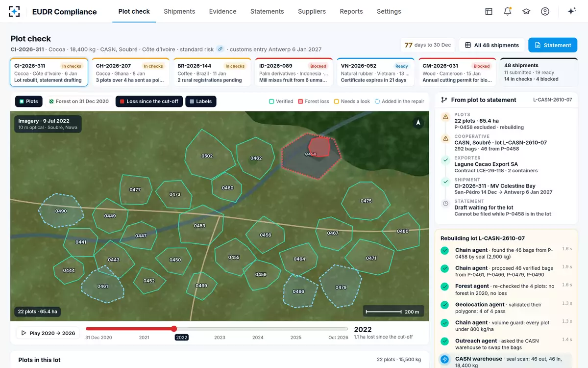Toggle the Labels layer
Image resolution: width=588 pixels, height=368 pixels.
(x=201, y=101)
